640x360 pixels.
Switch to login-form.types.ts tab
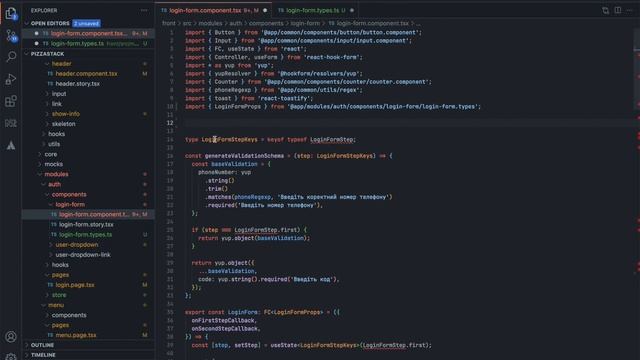pyautogui.click(x=314, y=10)
